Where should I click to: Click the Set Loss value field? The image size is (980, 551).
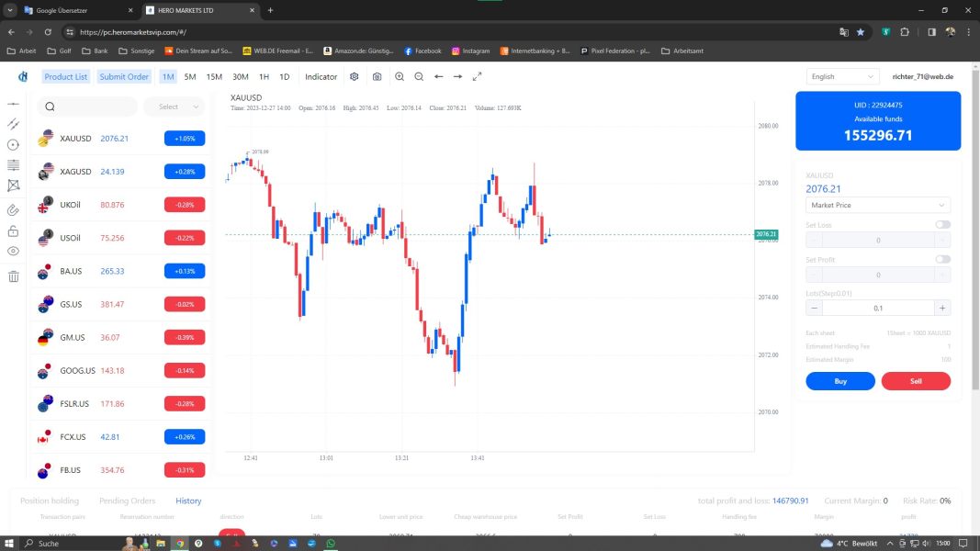(x=878, y=241)
